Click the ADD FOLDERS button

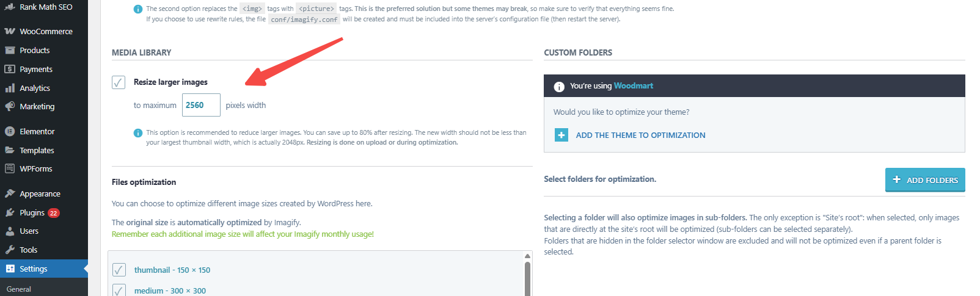925,180
